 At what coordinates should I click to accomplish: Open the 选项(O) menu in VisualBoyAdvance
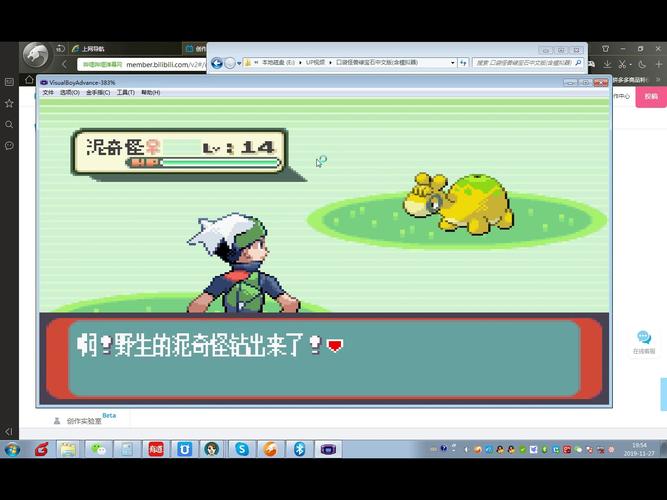click(x=69, y=92)
